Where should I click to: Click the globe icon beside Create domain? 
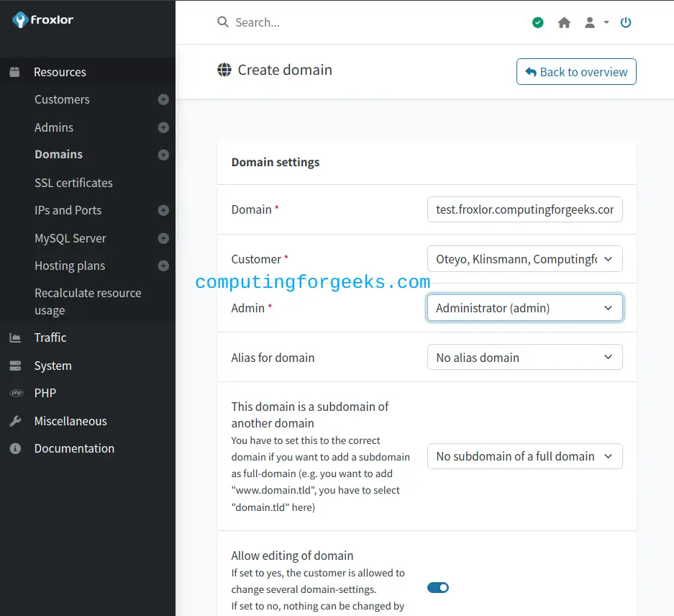point(224,70)
